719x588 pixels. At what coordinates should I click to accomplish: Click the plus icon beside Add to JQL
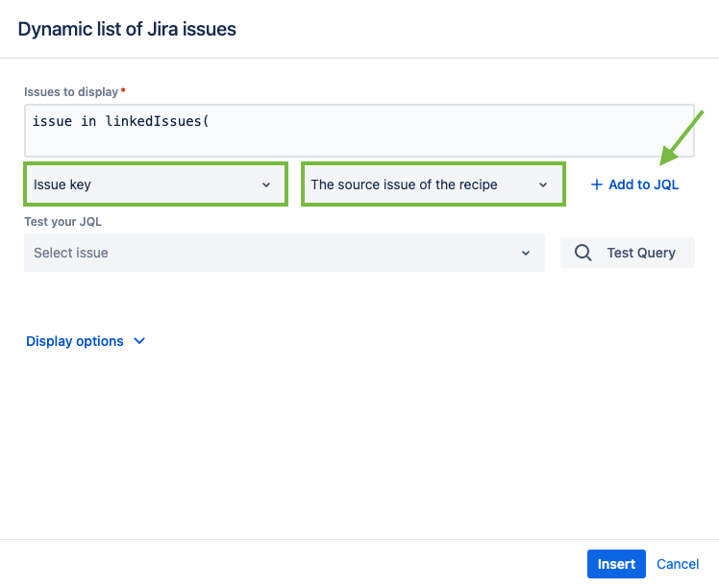tap(597, 184)
